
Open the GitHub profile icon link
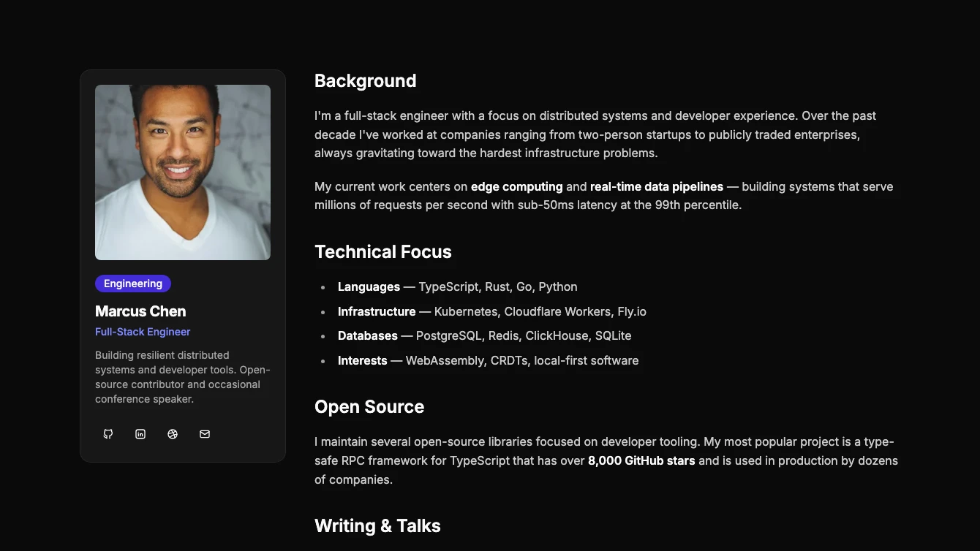(x=108, y=434)
